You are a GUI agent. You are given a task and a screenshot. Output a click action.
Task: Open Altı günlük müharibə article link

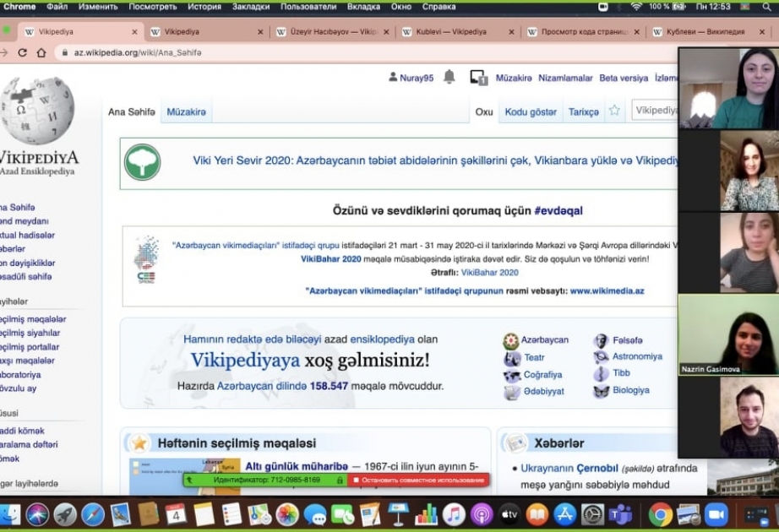(x=297, y=466)
